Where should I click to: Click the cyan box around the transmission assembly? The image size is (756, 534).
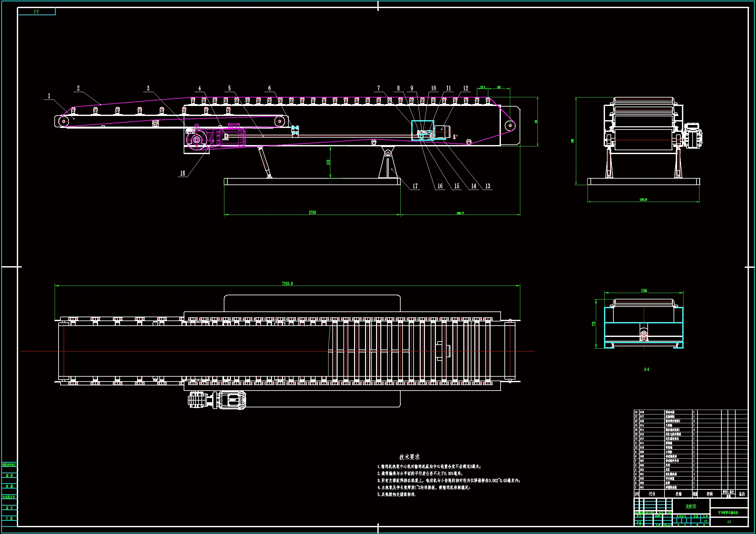click(x=423, y=131)
